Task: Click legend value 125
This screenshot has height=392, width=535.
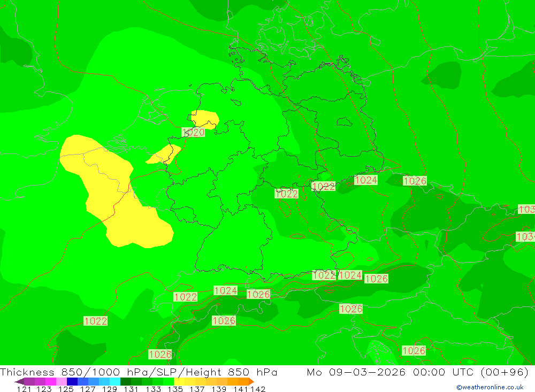Action: 66,389
